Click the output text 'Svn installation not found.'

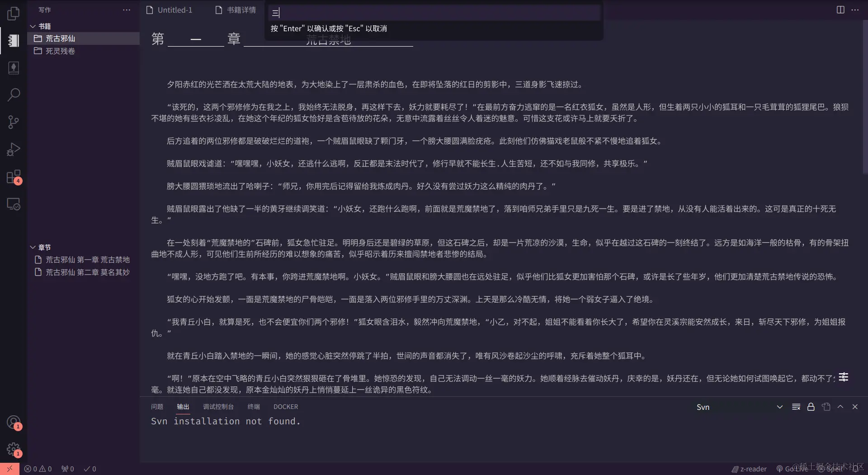(226, 421)
